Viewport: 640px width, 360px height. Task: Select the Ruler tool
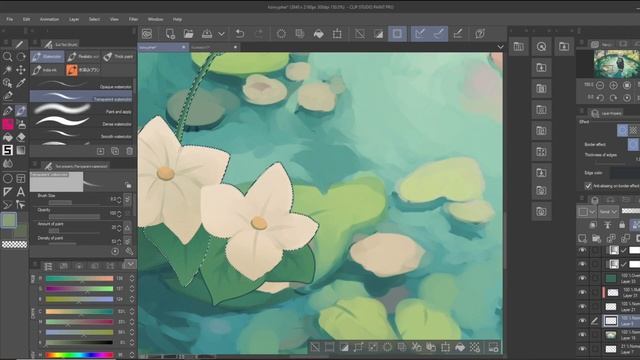tap(7, 191)
